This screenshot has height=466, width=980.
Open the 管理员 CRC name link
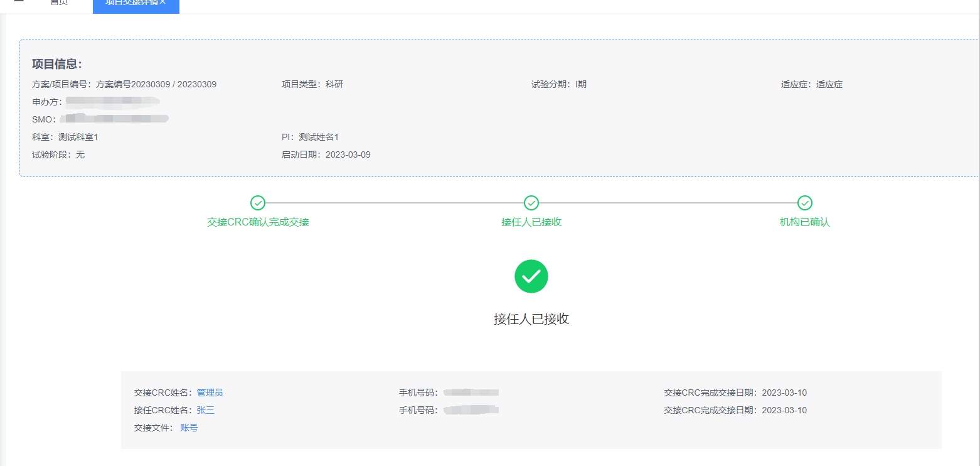tap(210, 393)
